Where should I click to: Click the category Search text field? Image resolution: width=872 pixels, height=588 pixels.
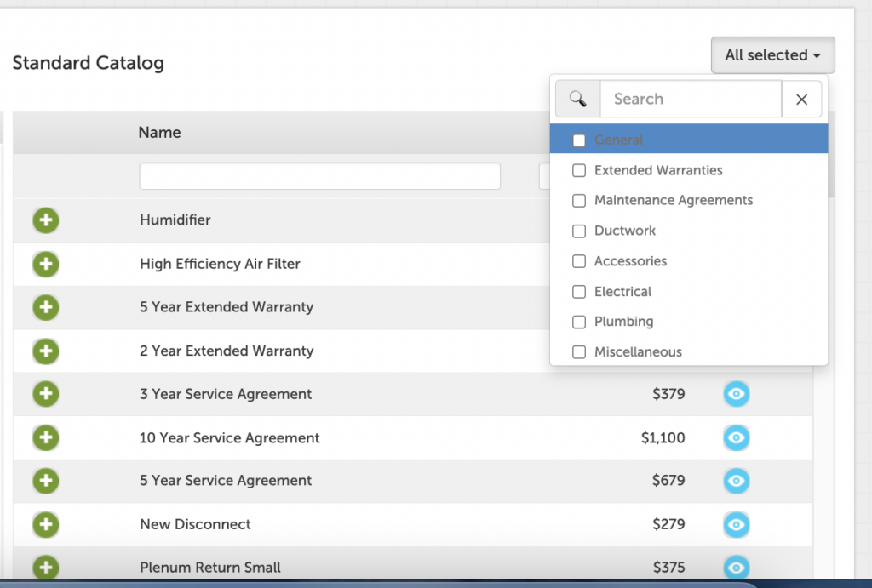coord(690,100)
